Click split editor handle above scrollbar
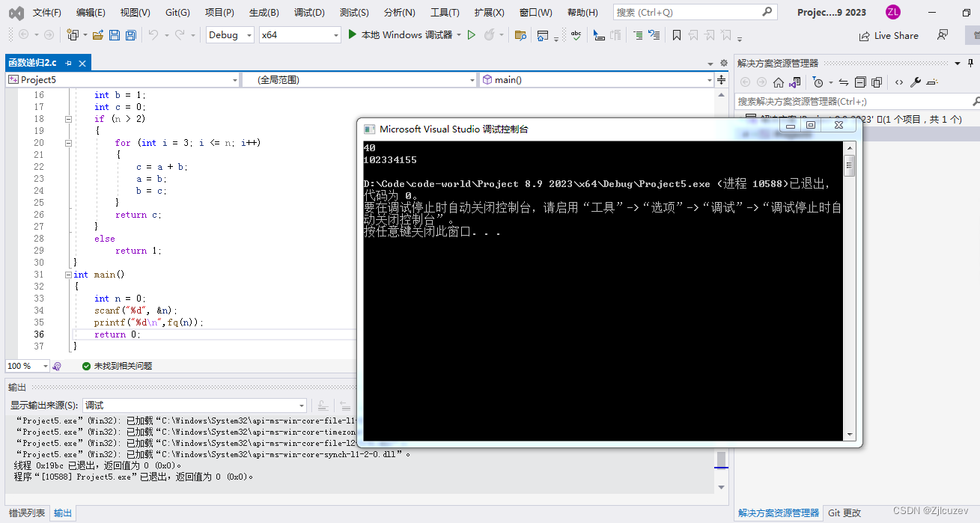 (x=722, y=79)
